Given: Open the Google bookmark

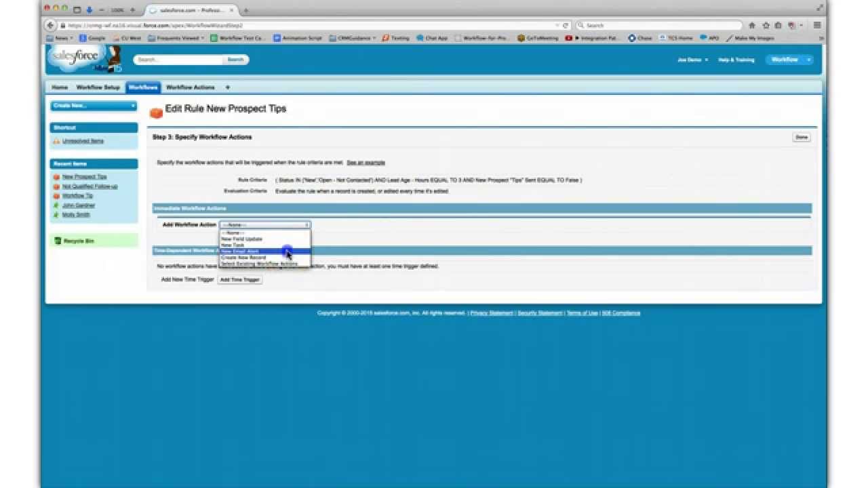Looking at the screenshot, I should tap(93, 38).
